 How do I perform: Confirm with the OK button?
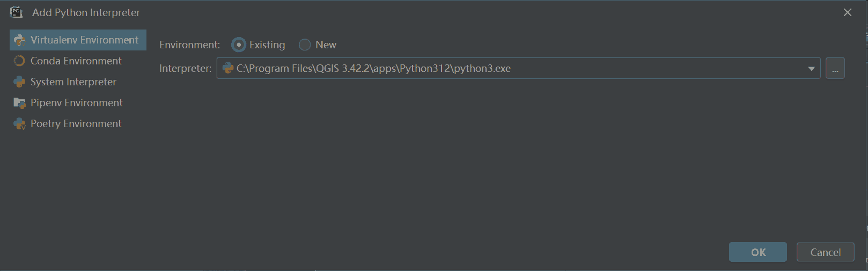(757, 252)
